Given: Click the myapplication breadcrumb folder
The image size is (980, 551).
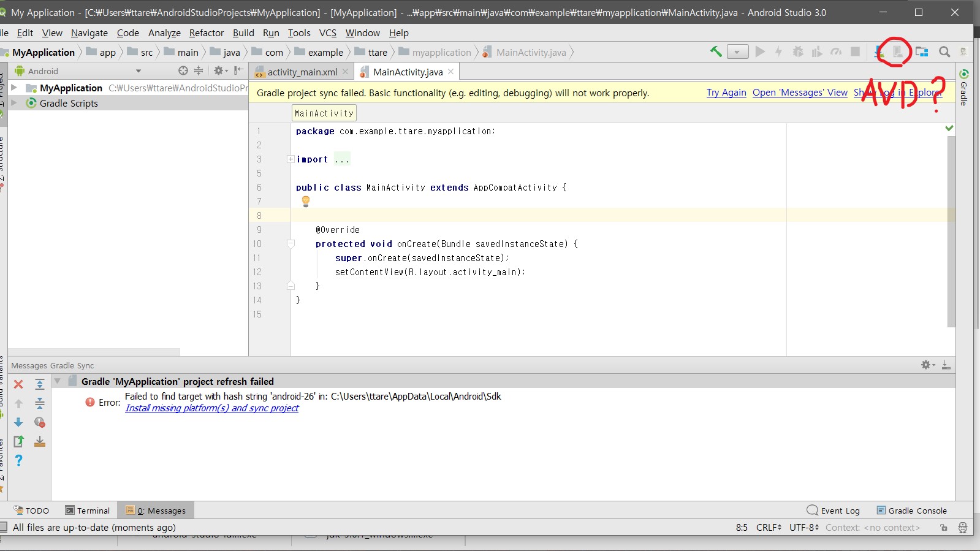Looking at the screenshot, I should [x=436, y=52].
